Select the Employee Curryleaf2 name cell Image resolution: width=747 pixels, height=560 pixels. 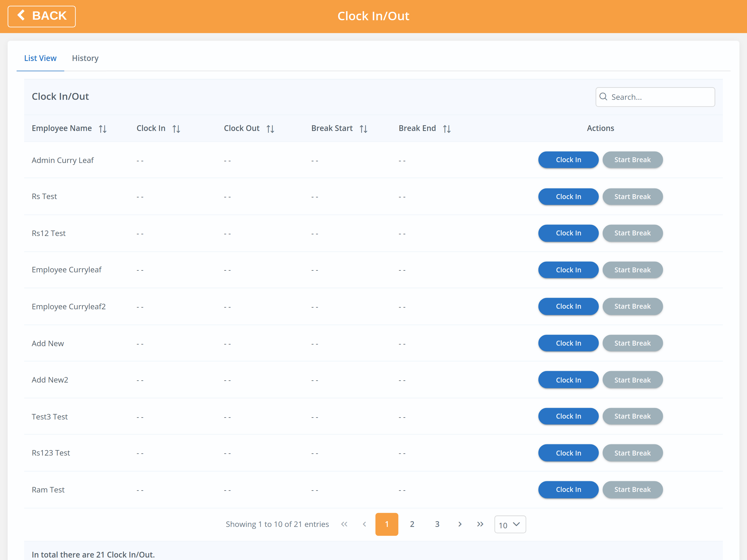[x=69, y=307]
